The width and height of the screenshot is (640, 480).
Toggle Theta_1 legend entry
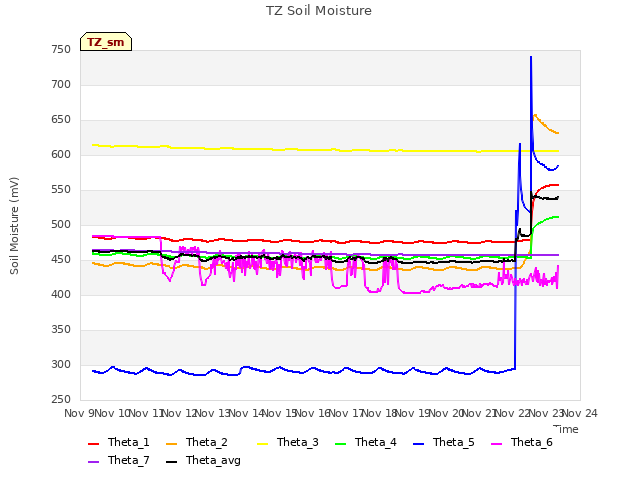point(119,442)
